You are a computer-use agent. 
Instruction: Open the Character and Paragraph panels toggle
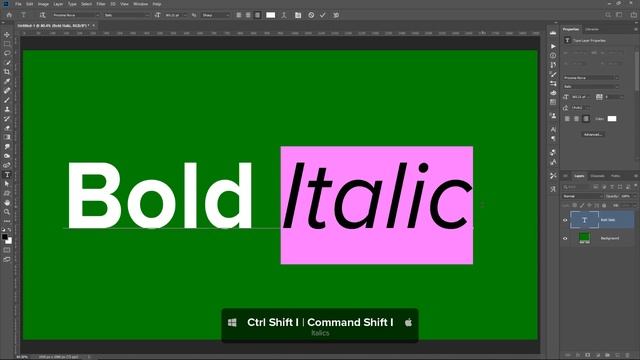[298, 15]
